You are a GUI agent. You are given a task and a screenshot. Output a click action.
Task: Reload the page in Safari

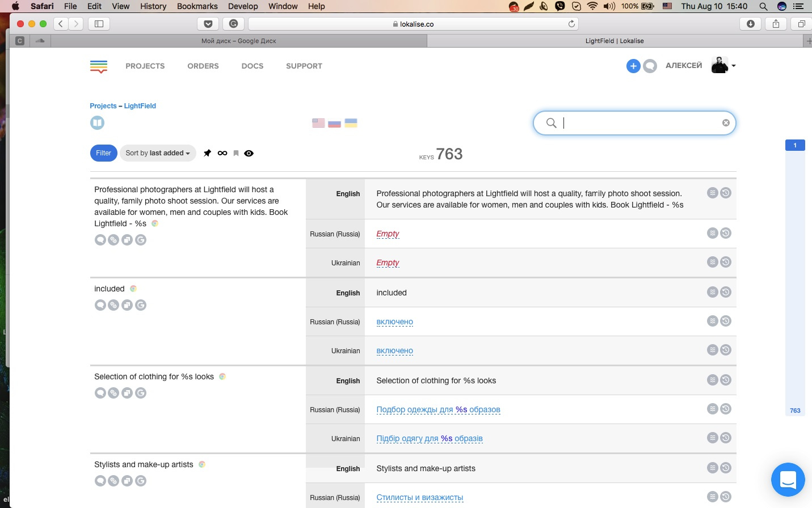(x=571, y=24)
